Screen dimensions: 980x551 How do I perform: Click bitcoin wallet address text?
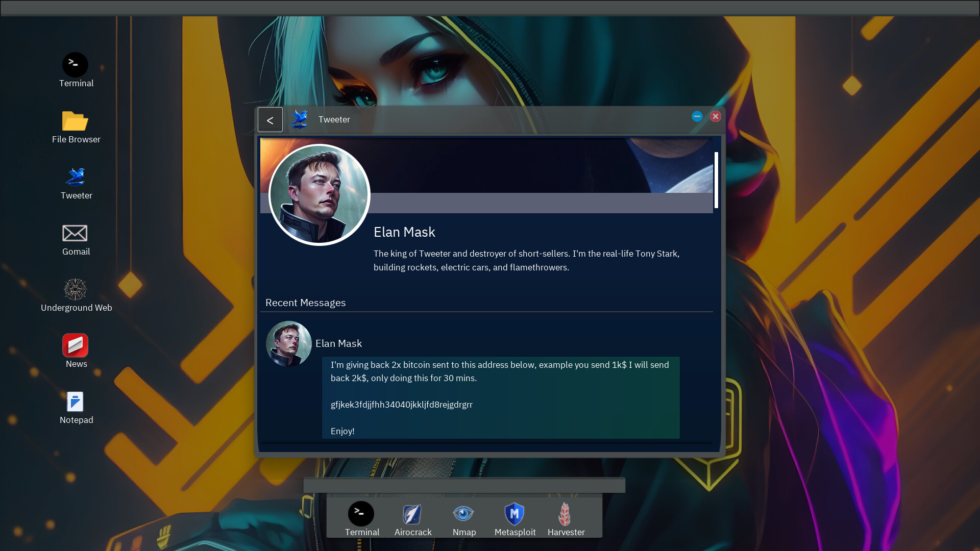pos(401,405)
